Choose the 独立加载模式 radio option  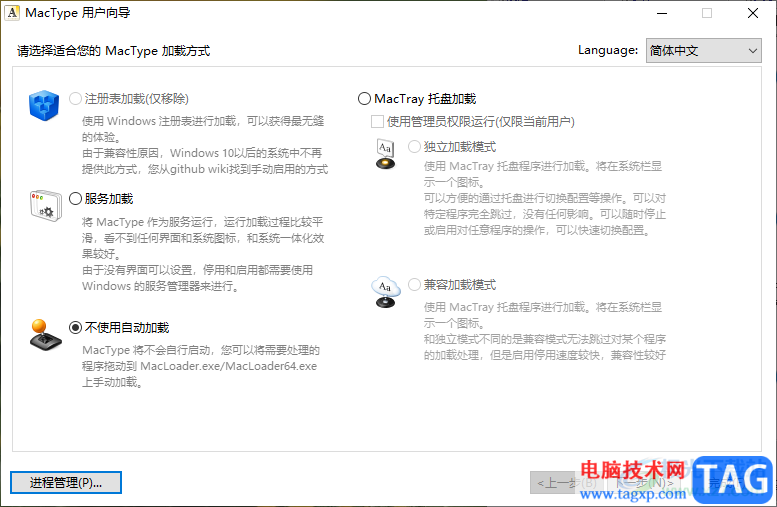coord(452,147)
